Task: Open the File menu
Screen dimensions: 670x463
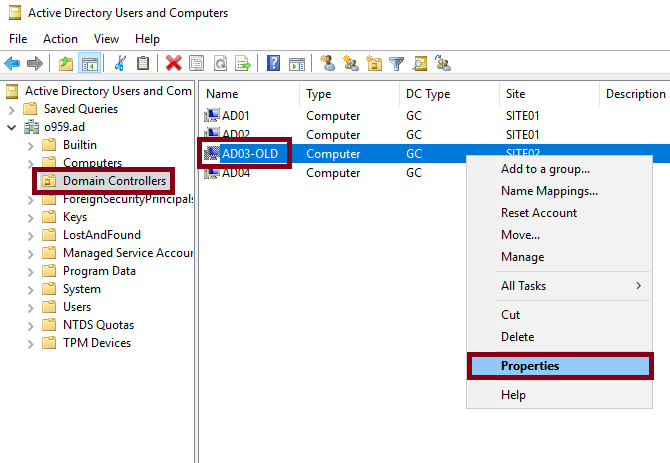Action: pyautogui.click(x=18, y=39)
